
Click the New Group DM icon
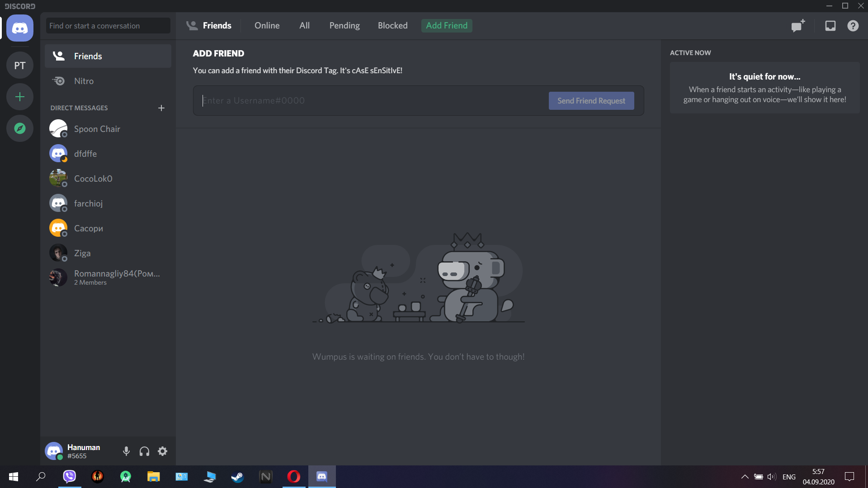click(x=798, y=26)
